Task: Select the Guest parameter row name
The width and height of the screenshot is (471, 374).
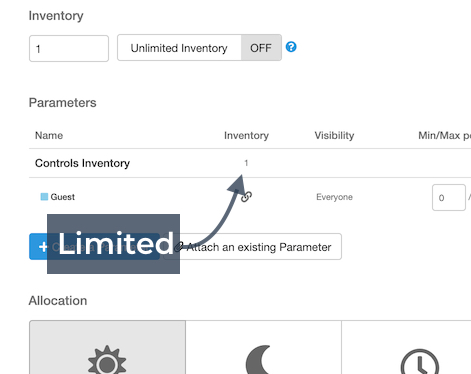Action: pos(63,197)
